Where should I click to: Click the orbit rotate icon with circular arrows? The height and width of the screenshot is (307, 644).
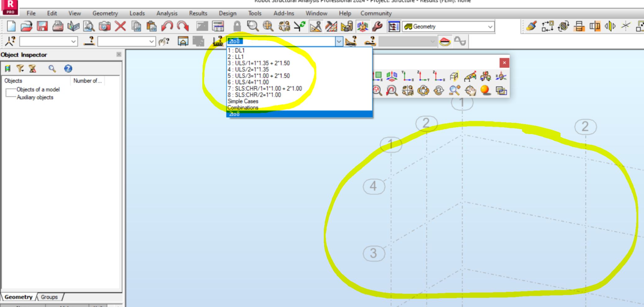coord(423,91)
